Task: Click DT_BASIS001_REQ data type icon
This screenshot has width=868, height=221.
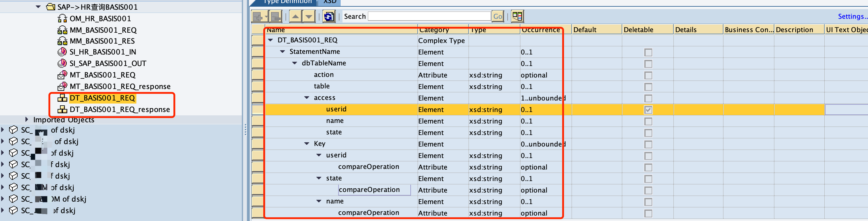Action: [x=62, y=98]
